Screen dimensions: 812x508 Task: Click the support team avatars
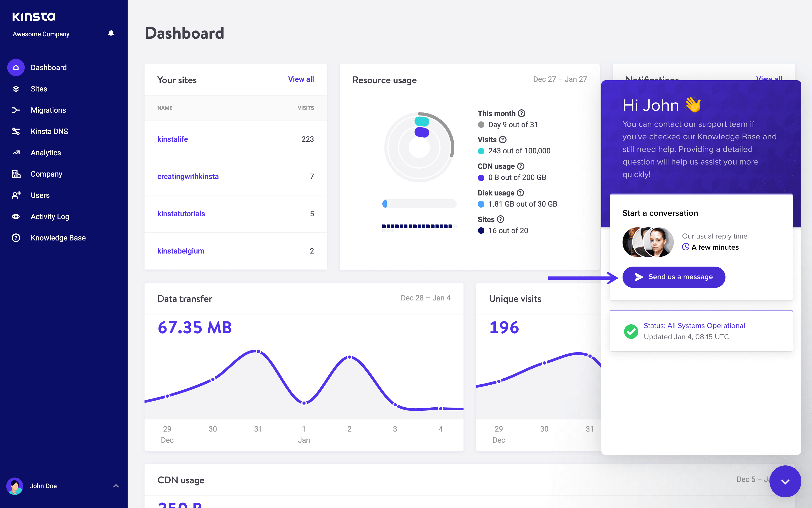click(648, 242)
